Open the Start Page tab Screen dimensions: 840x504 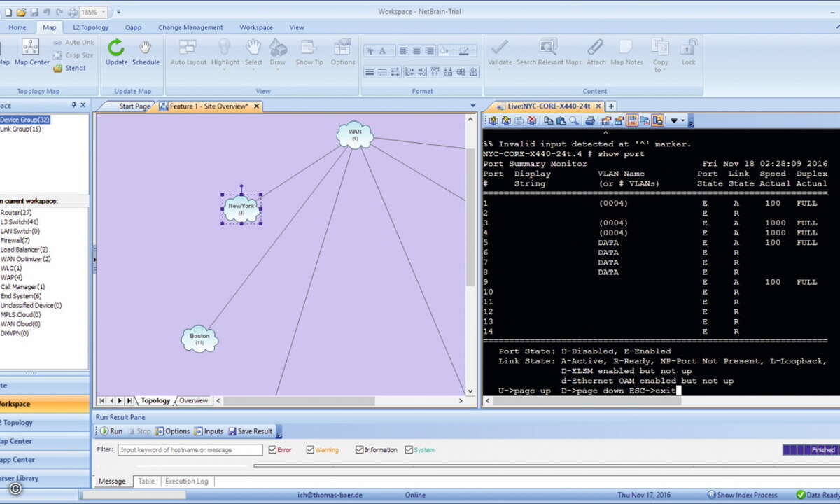tap(134, 106)
